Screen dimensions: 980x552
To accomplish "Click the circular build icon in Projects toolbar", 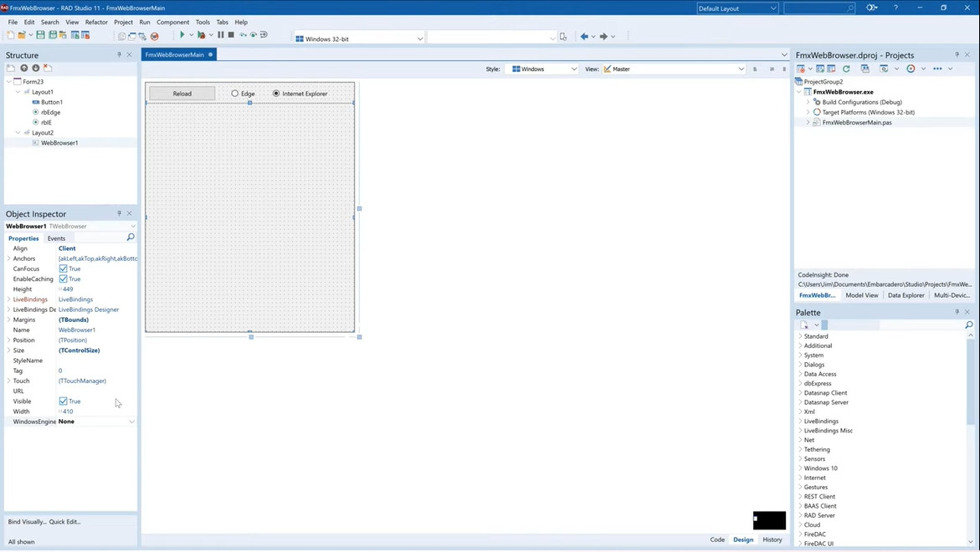I will click(x=911, y=69).
